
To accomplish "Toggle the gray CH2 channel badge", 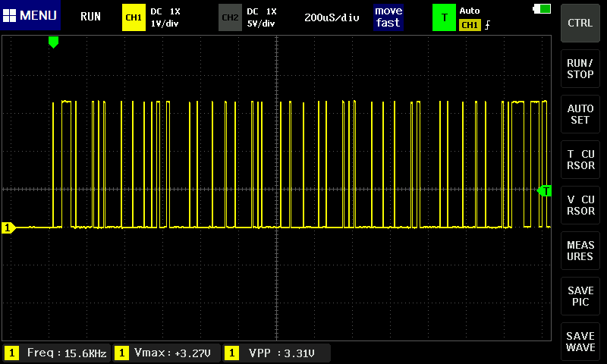I will click(x=229, y=17).
